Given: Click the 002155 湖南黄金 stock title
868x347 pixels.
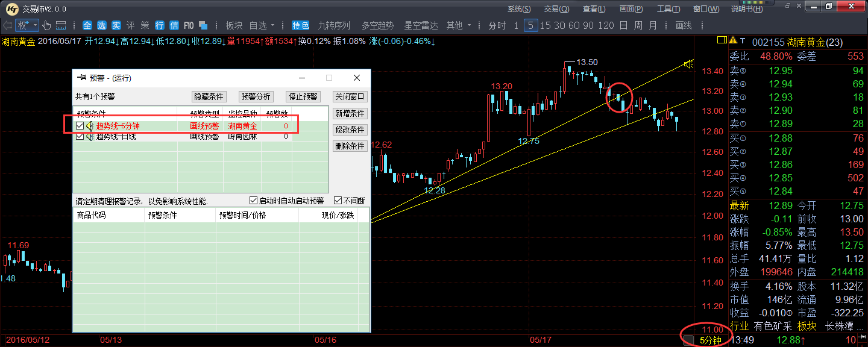Looking at the screenshot, I should (x=799, y=42).
